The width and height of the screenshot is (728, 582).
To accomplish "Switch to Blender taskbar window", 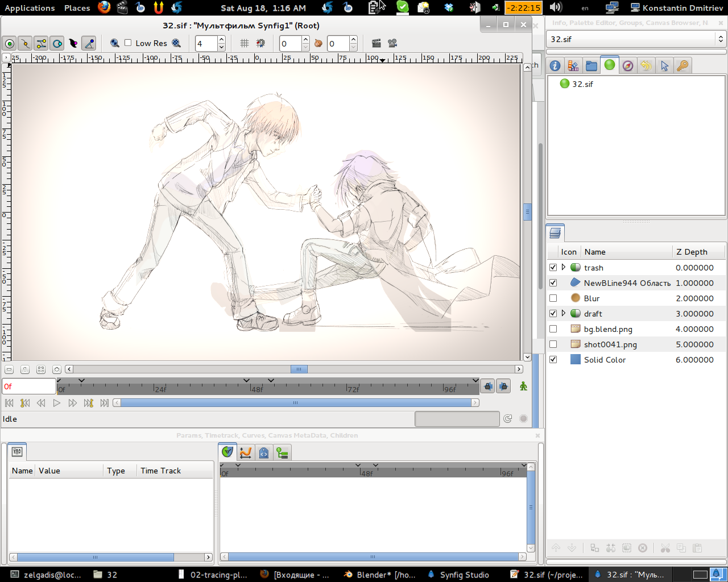I will tap(379, 575).
